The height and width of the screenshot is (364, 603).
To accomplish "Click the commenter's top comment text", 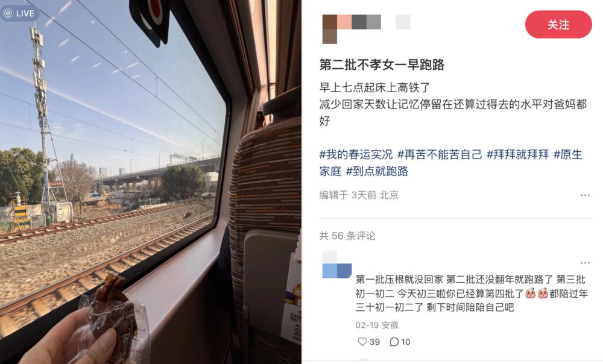I will point(472,293).
